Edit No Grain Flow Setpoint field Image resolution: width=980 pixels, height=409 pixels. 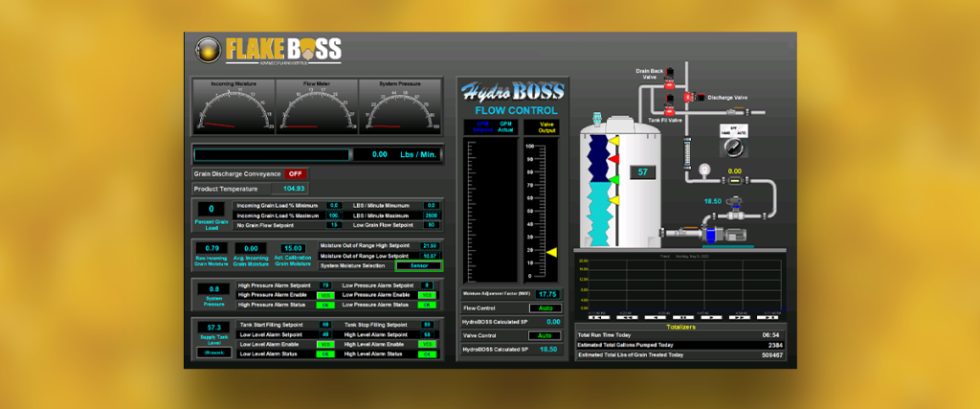pyautogui.click(x=334, y=225)
